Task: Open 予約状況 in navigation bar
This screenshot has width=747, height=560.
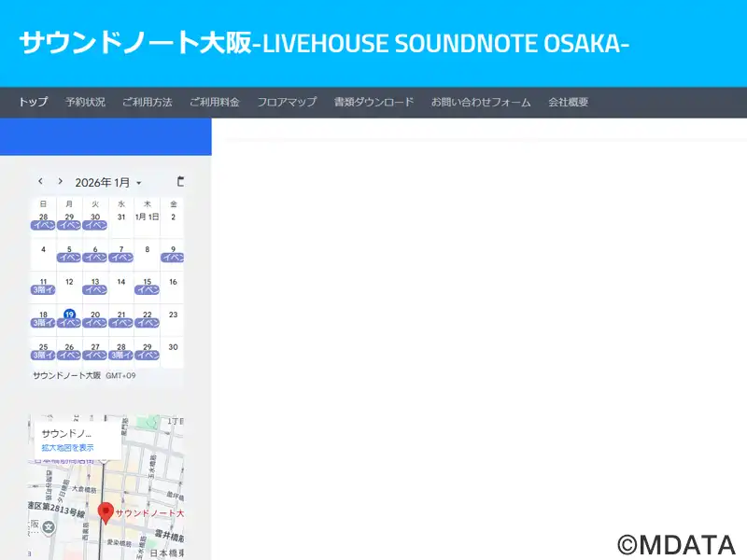Action: 85,102
